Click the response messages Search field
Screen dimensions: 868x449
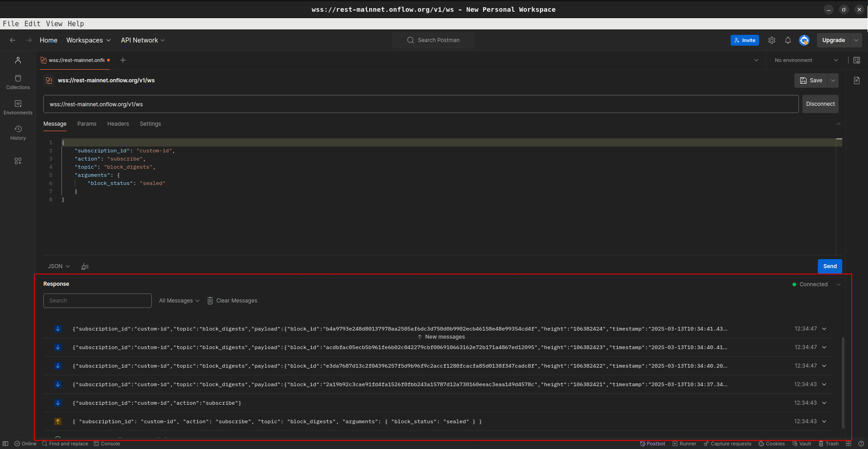point(97,301)
